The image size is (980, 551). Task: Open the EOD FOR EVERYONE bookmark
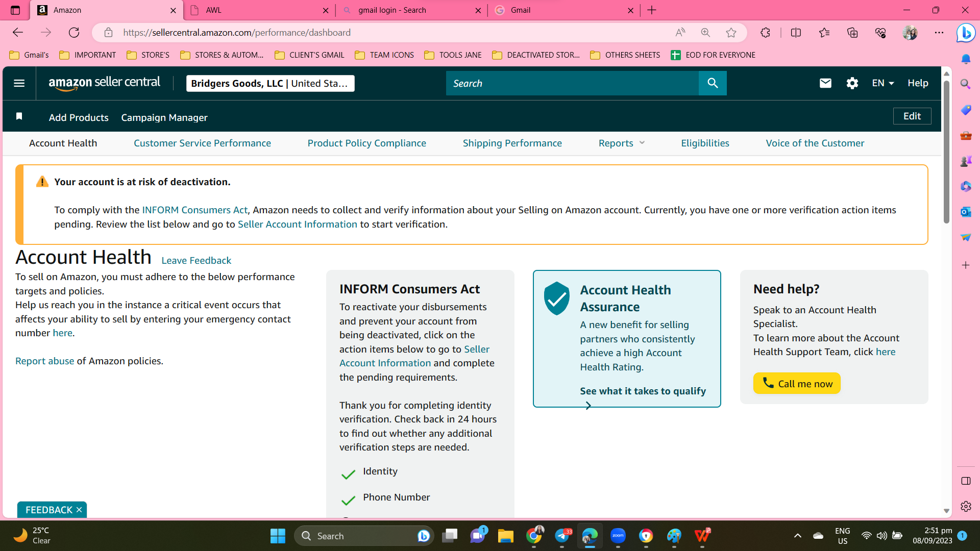[713, 55]
